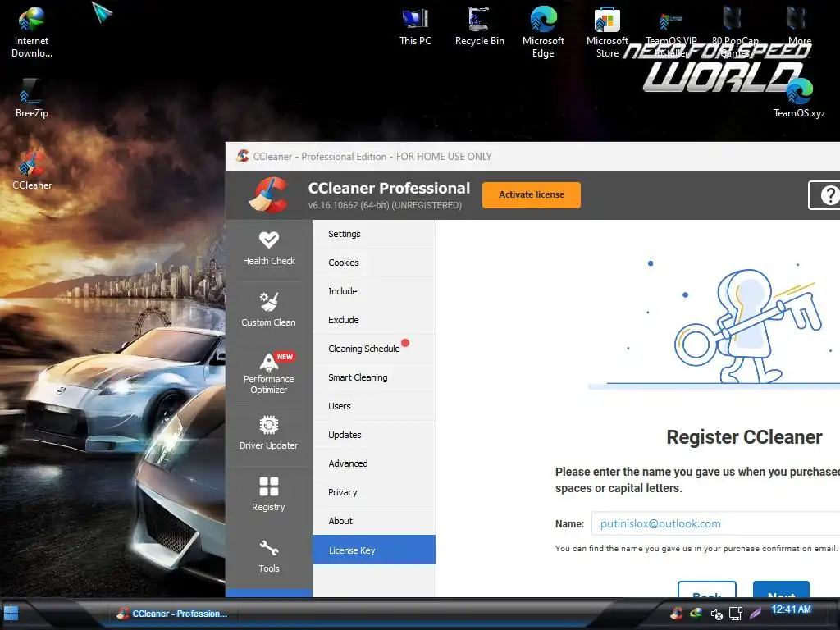Click CCleaner icon in system tray
Screen dimensions: 840x630
[677, 613]
